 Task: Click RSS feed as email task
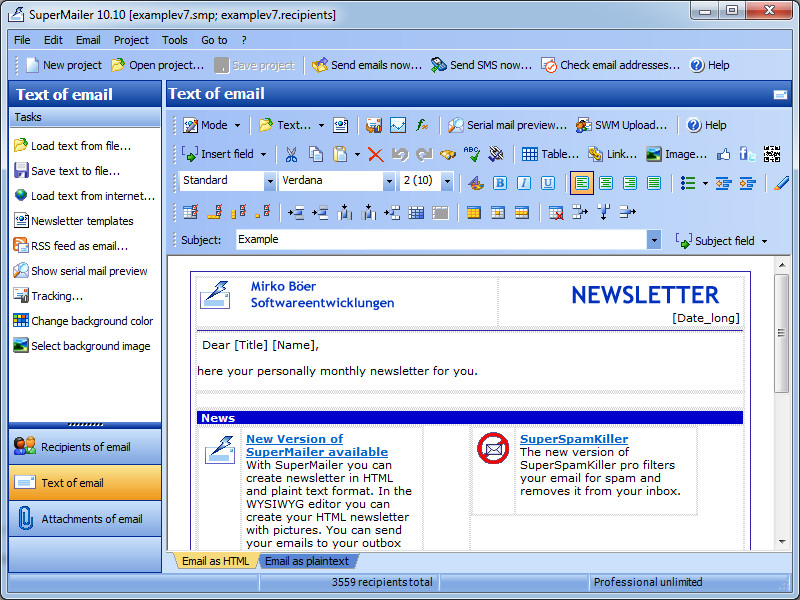70,246
